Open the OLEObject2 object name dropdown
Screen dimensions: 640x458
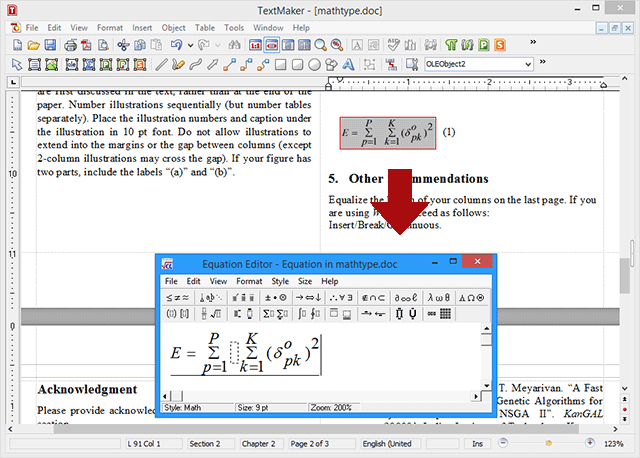point(528,64)
